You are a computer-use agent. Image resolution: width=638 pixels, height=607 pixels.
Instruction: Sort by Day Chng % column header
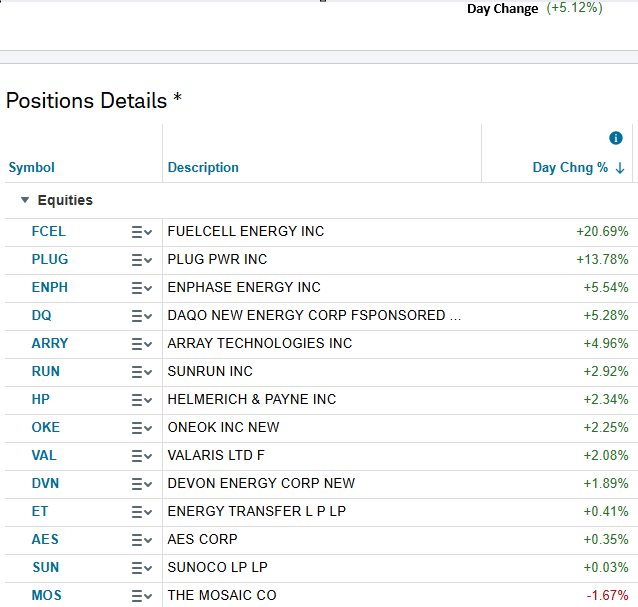pos(570,167)
